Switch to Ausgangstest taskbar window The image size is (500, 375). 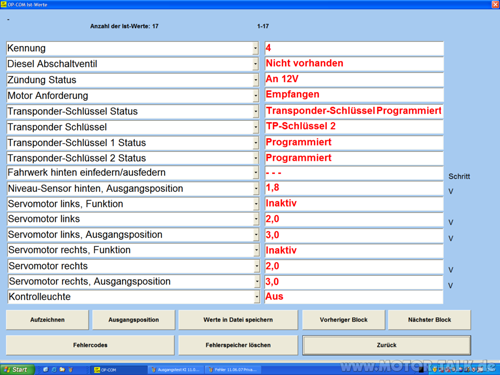(176, 370)
